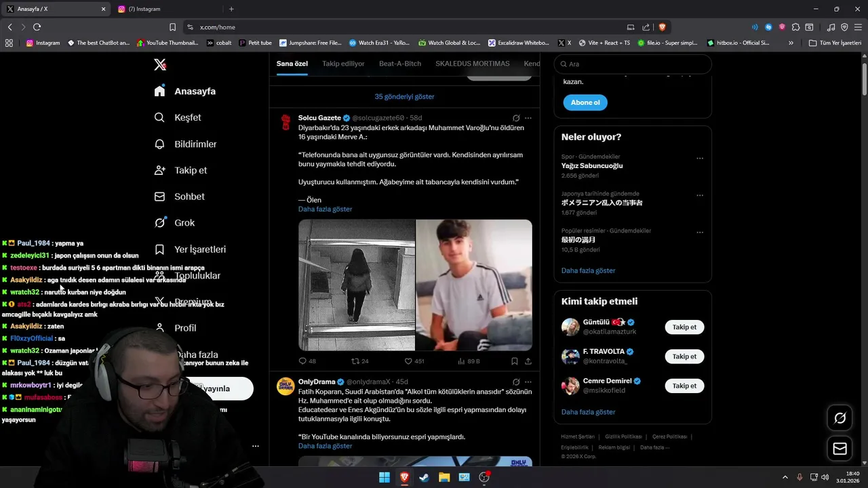This screenshot has width=868, height=488.
Task: Open OnlyDrama profile avatar
Action: [285, 386]
